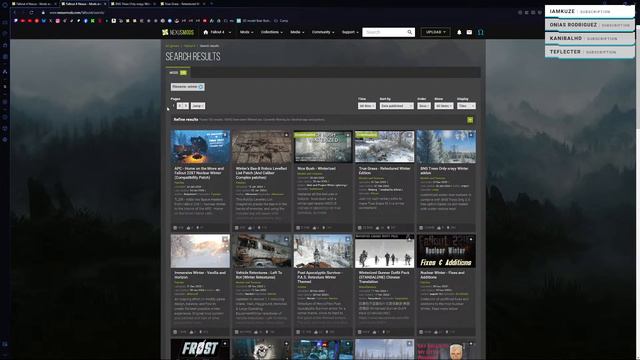Viewport: 640px width, 360px height.
Task: Click the corner icon on the APC Home on the Move thumbnail
Action: pos(225,135)
